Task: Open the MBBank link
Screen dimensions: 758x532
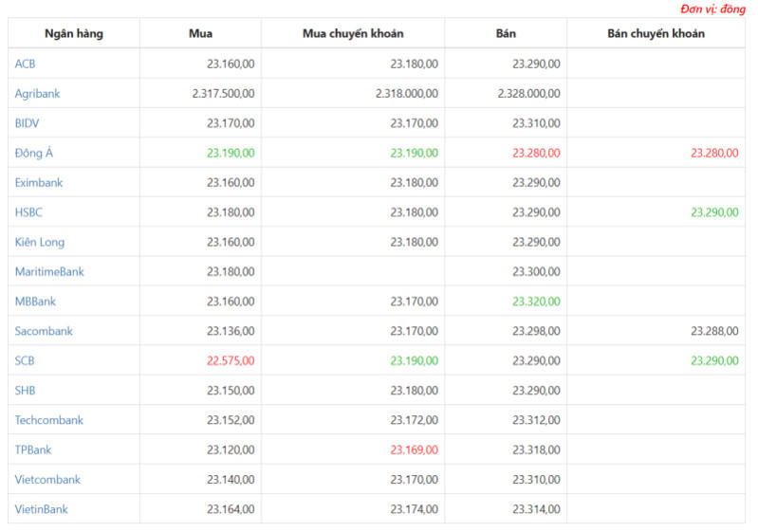Action: [x=35, y=302]
